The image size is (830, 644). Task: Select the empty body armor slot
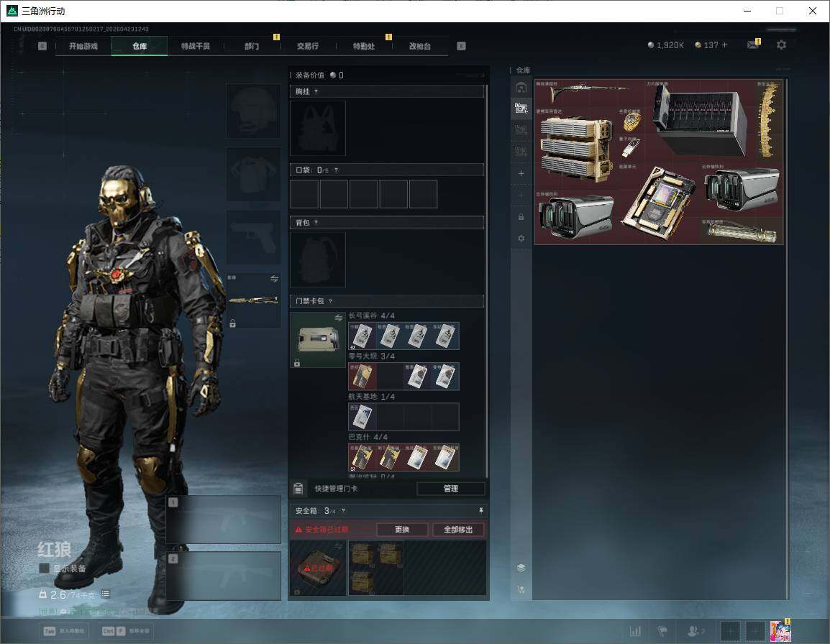click(253, 174)
